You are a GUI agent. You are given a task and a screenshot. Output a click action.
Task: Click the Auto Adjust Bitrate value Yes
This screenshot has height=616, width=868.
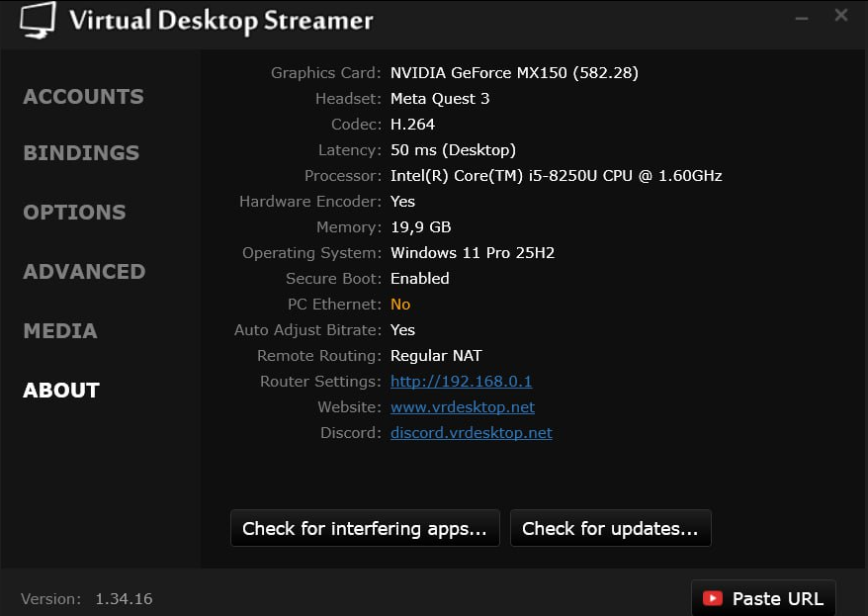coord(402,330)
